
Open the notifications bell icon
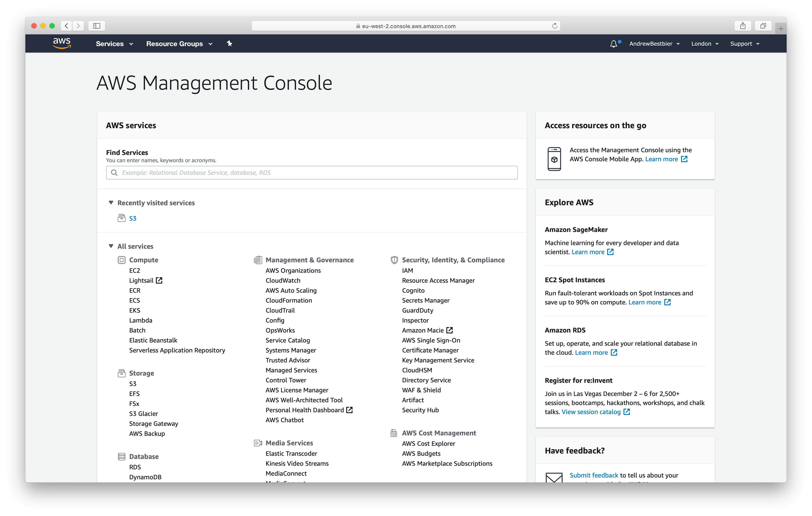point(613,44)
